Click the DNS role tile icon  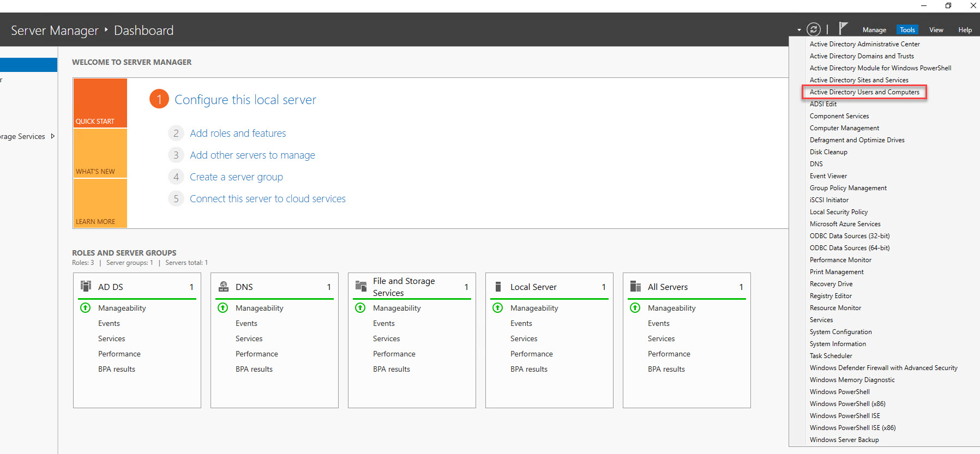pyautogui.click(x=223, y=286)
